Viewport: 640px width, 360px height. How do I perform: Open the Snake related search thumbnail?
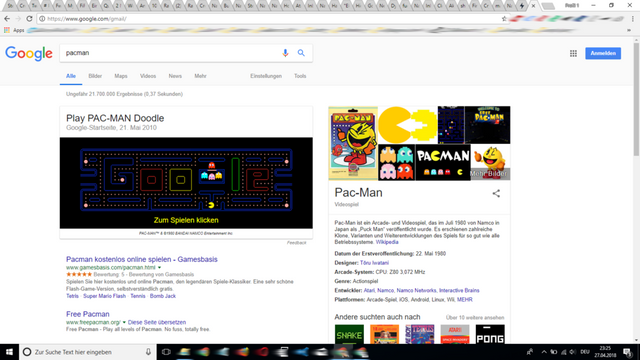pos(349,334)
